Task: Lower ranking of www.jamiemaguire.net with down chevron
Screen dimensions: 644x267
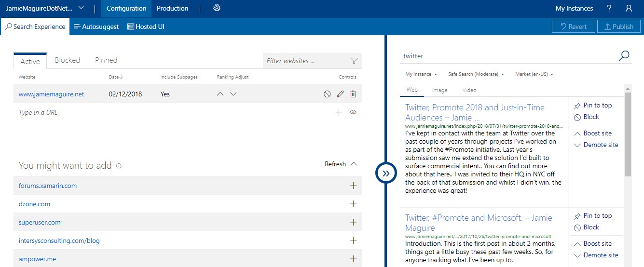Action: tap(233, 94)
